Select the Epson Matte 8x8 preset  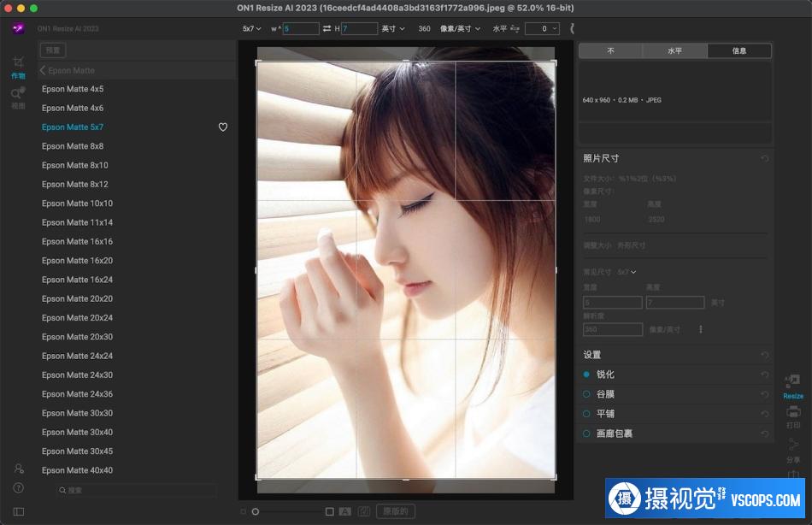click(73, 146)
